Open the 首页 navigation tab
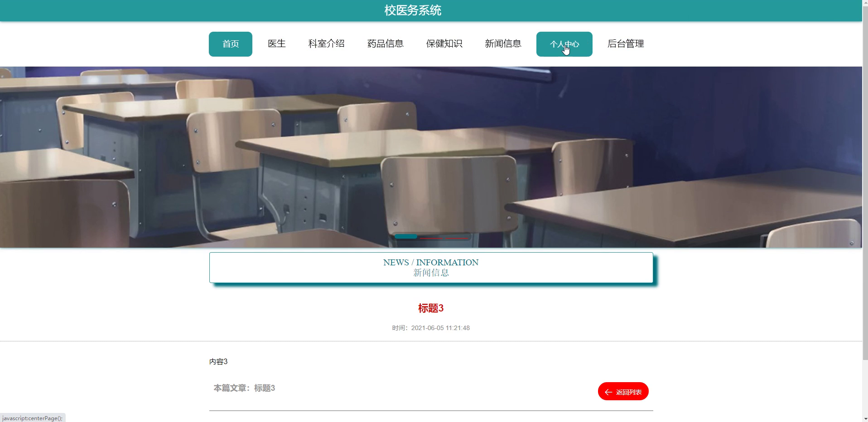The image size is (868, 422). [231, 44]
